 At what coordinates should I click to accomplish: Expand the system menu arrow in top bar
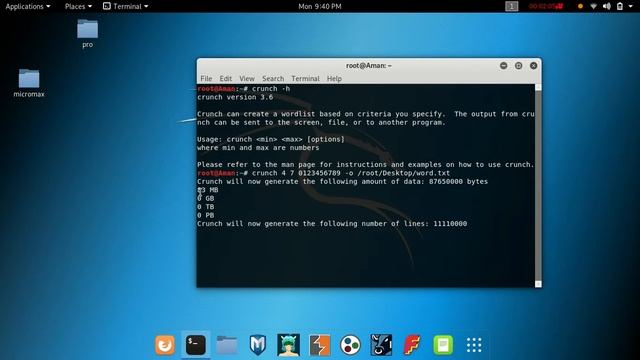tap(631, 6)
